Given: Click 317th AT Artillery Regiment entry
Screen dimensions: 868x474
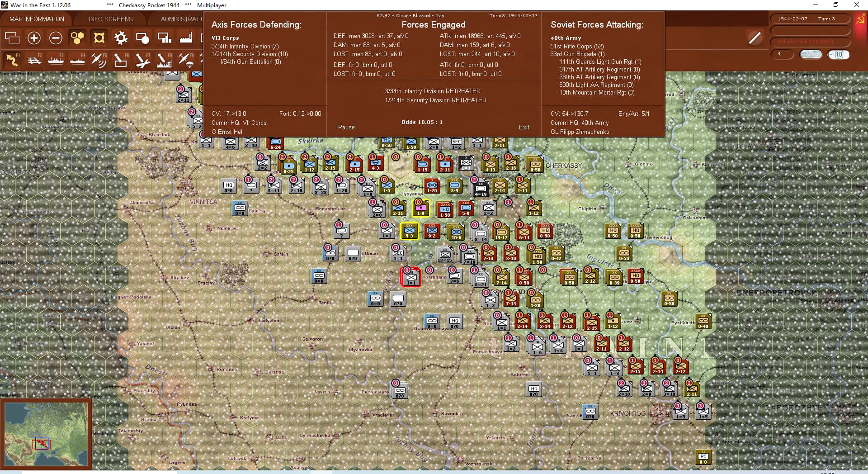Looking at the screenshot, I should pos(599,69).
